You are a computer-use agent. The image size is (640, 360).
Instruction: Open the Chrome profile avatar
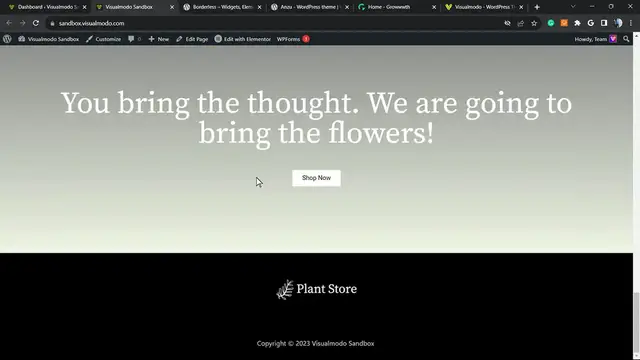618,23
